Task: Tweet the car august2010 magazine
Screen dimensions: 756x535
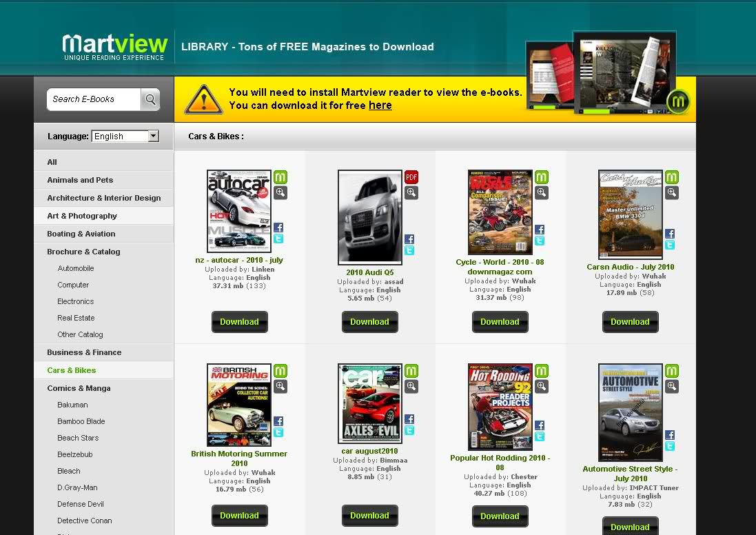Action: point(409,431)
